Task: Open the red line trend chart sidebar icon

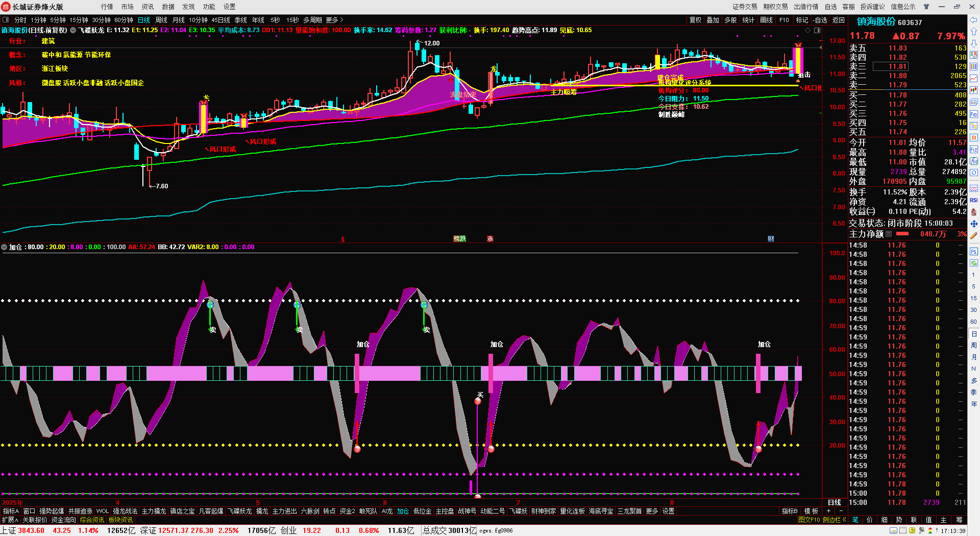Action: (x=974, y=79)
